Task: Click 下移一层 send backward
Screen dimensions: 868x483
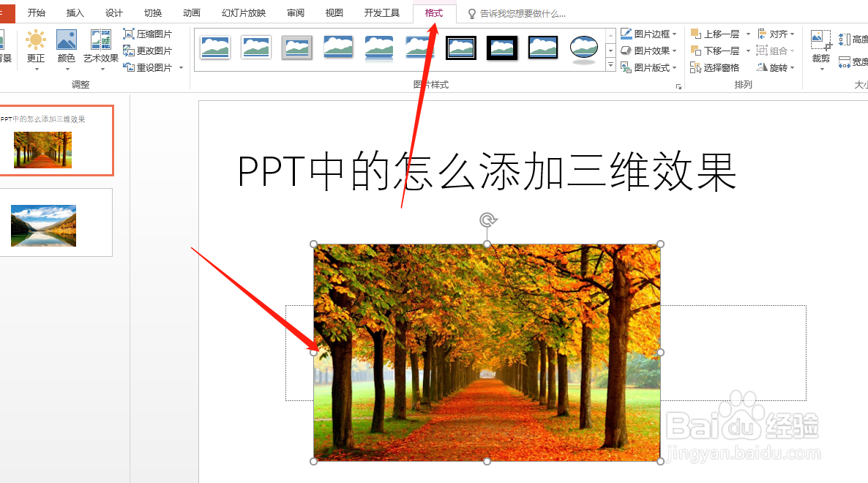Action: [715, 51]
